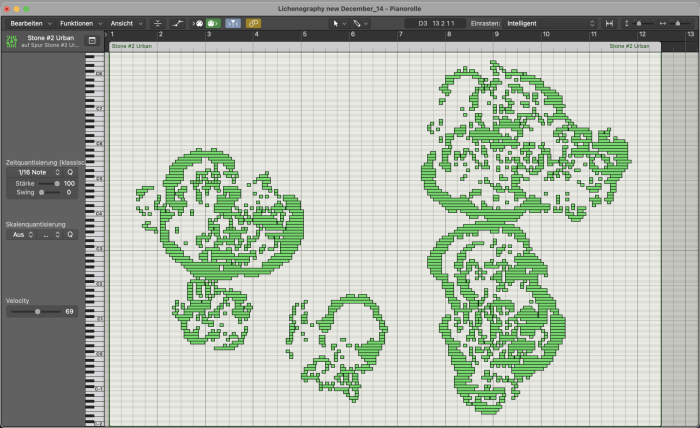This screenshot has width=700, height=428.
Task: Open the Einrasten Intelligent dropdown
Action: point(550,23)
